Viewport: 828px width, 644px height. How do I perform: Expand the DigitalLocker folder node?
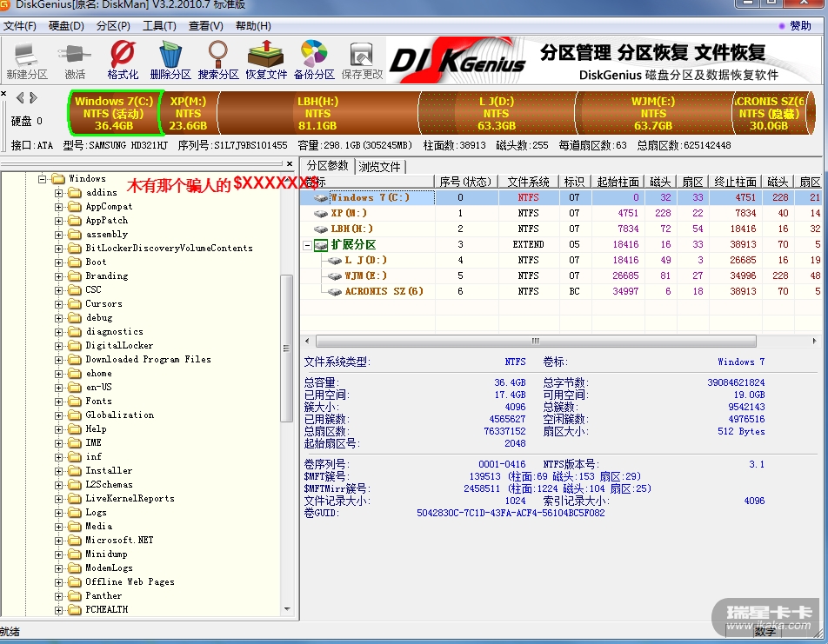click(x=58, y=346)
